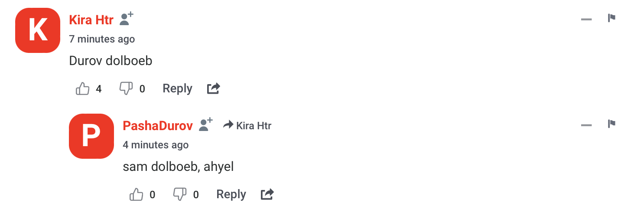Jump to parent comment by Kira Htr
Screen dimensions: 644x216
click(x=247, y=126)
